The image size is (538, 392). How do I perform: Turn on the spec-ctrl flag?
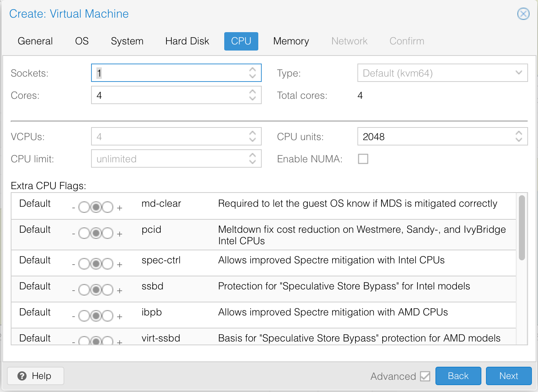[108, 264]
